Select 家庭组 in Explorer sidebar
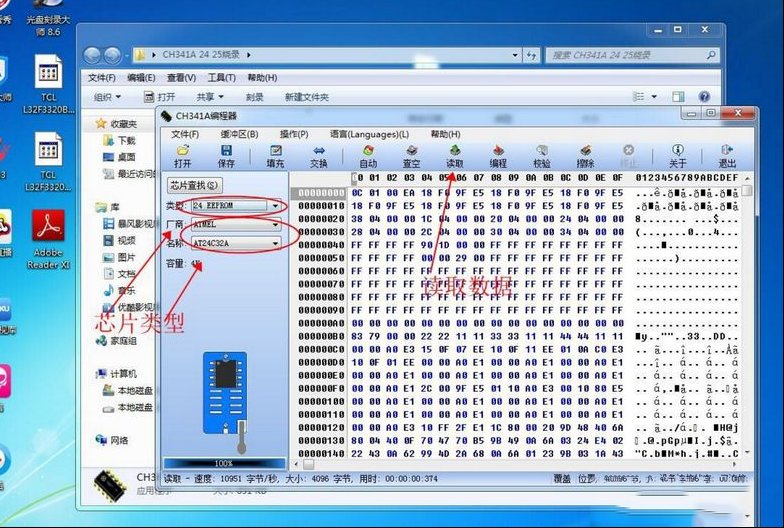This screenshot has width=784, height=528. (x=116, y=340)
